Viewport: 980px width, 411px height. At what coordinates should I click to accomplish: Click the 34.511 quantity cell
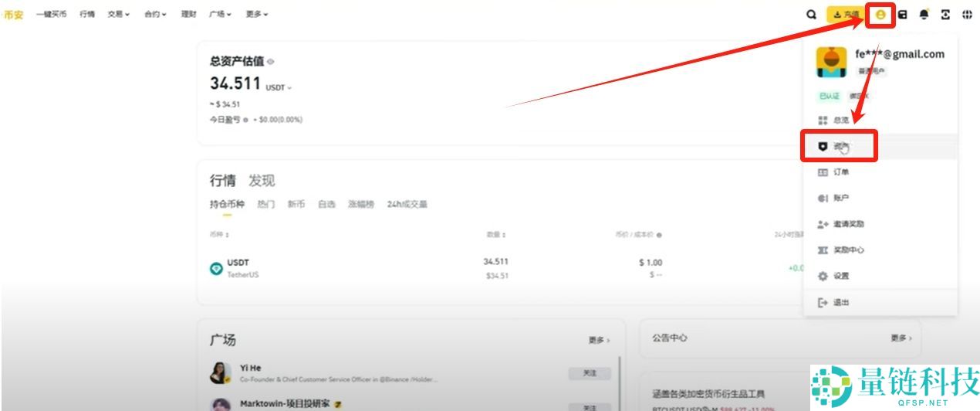[x=495, y=262]
